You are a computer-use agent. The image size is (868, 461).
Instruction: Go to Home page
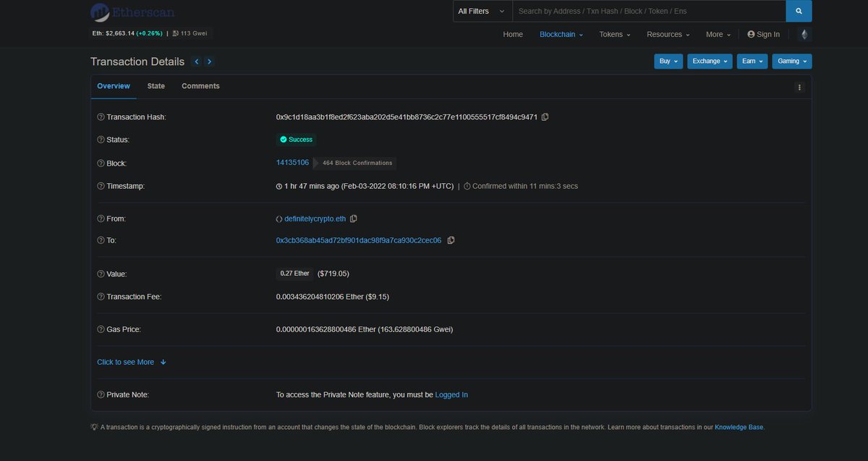tap(513, 34)
